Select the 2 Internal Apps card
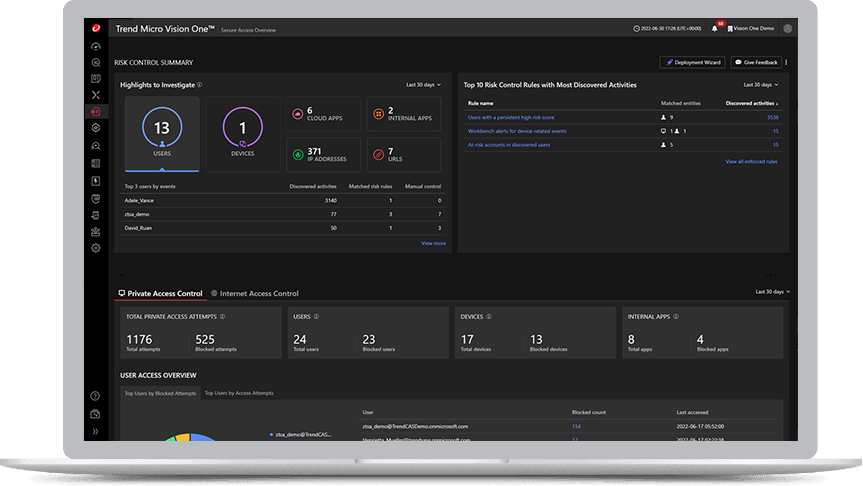This screenshot has width=863, height=486. 404,114
